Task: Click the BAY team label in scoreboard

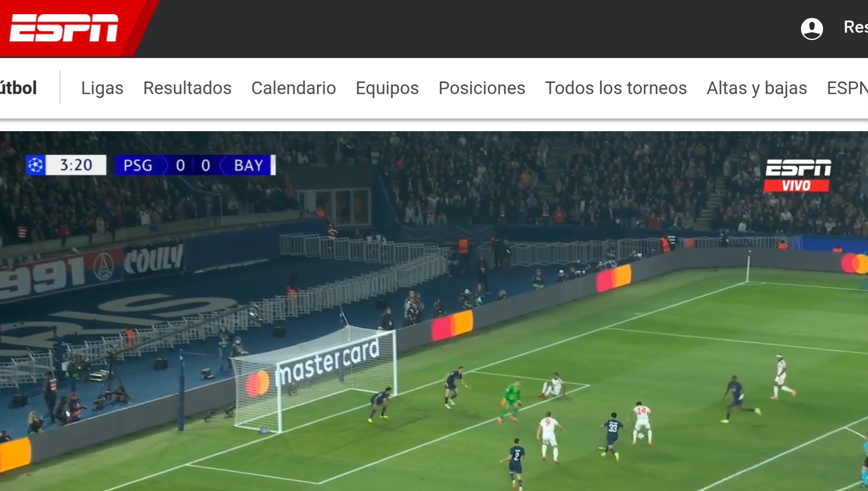Action: pyautogui.click(x=248, y=165)
